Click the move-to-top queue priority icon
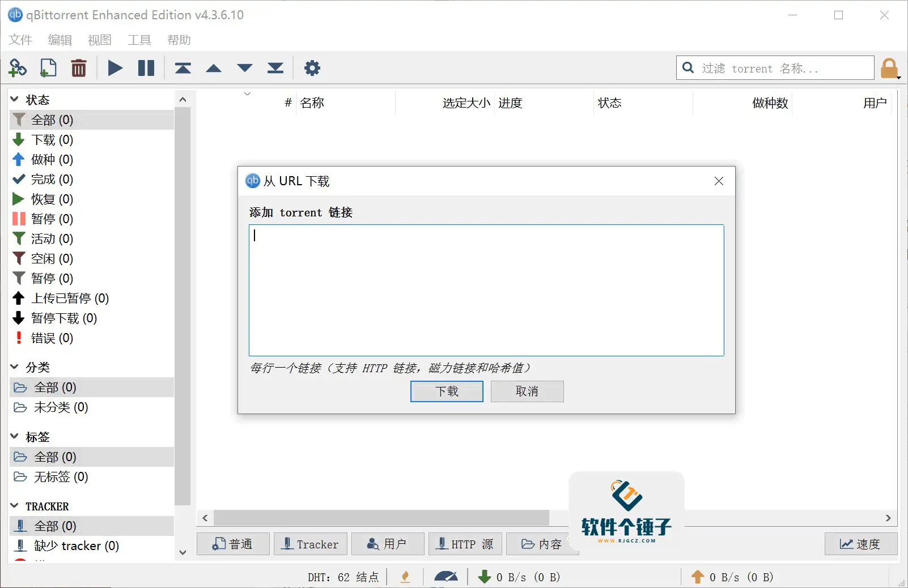The height and width of the screenshot is (588, 908). (183, 67)
